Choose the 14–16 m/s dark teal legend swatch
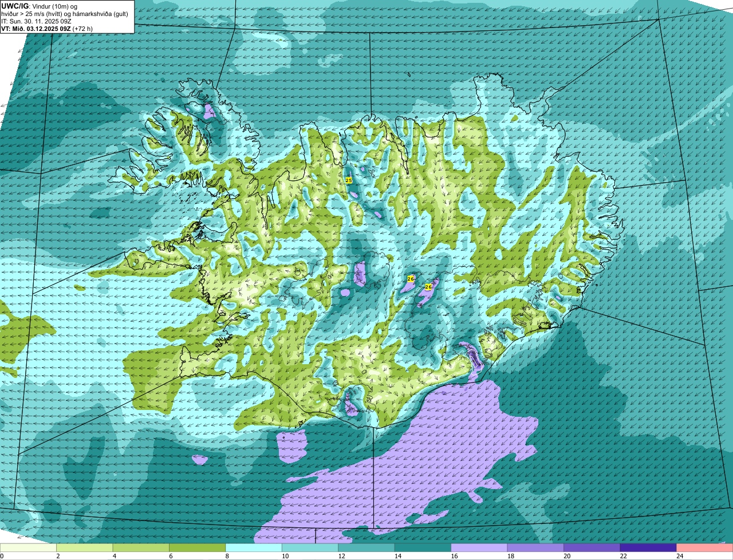The height and width of the screenshot is (560, 733). (423, 547)
